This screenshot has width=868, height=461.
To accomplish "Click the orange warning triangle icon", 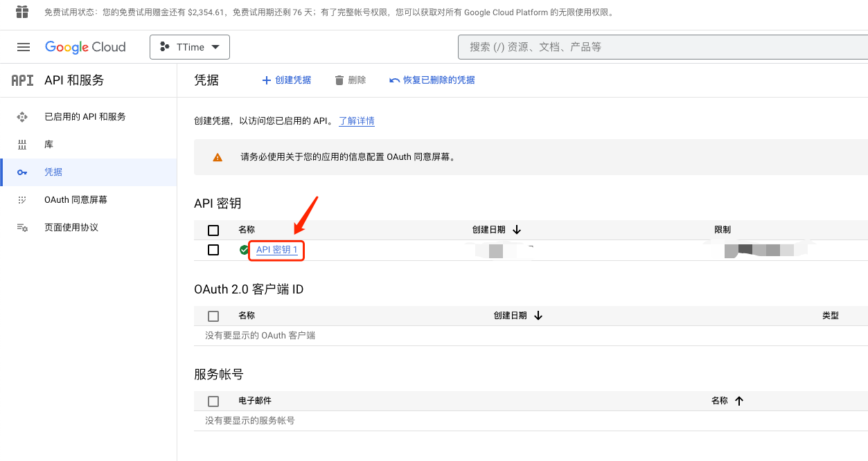I will point(218,157).
